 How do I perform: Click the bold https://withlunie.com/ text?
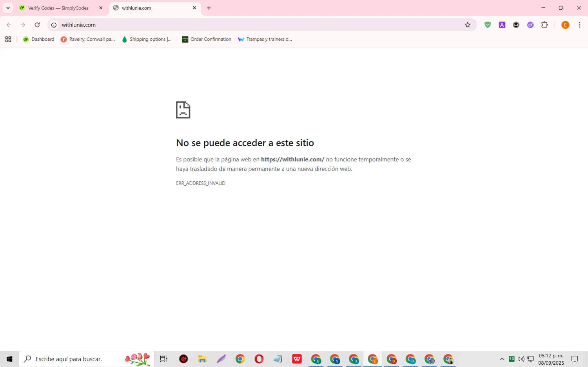292,159
